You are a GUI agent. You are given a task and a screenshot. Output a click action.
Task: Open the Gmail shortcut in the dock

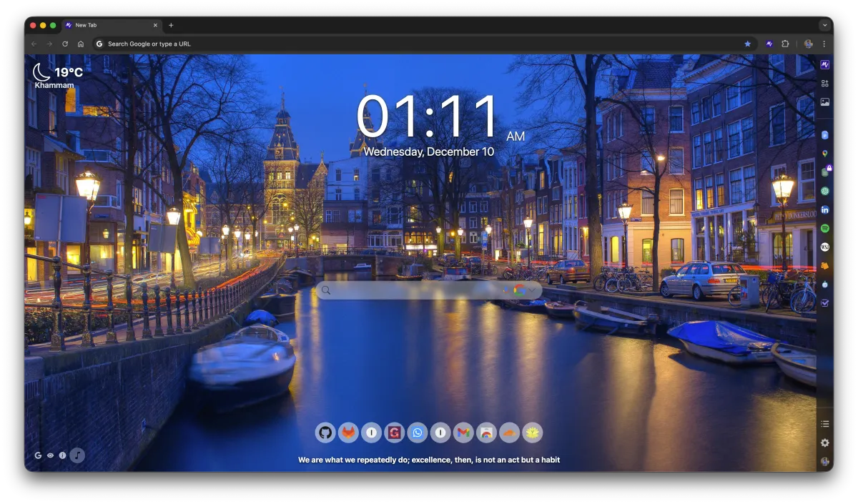pos(463,433)
